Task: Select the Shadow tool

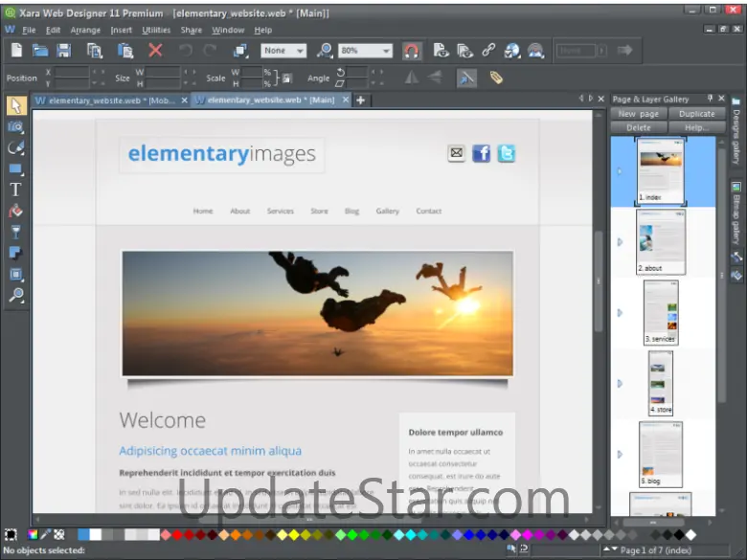Action: coord(15,253)
